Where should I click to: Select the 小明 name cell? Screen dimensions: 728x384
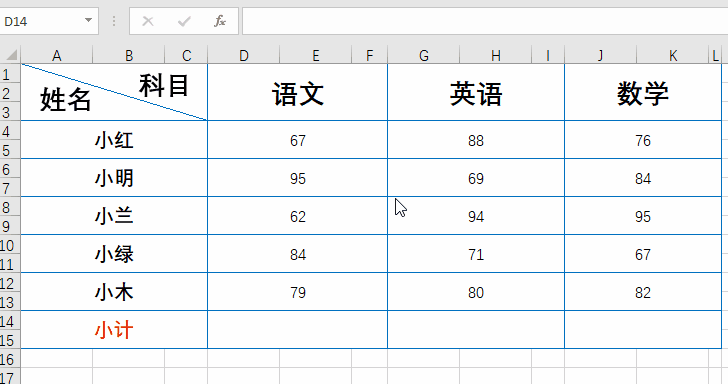pyautogui.click(x=114, y=178)
